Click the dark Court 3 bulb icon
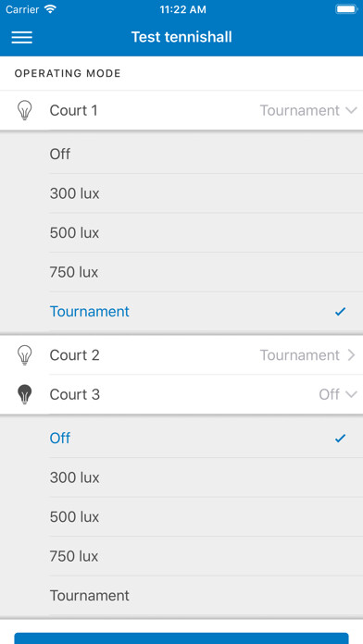This screenshot has height=644, width=363. pyautogui.click(x=24, y=395)
